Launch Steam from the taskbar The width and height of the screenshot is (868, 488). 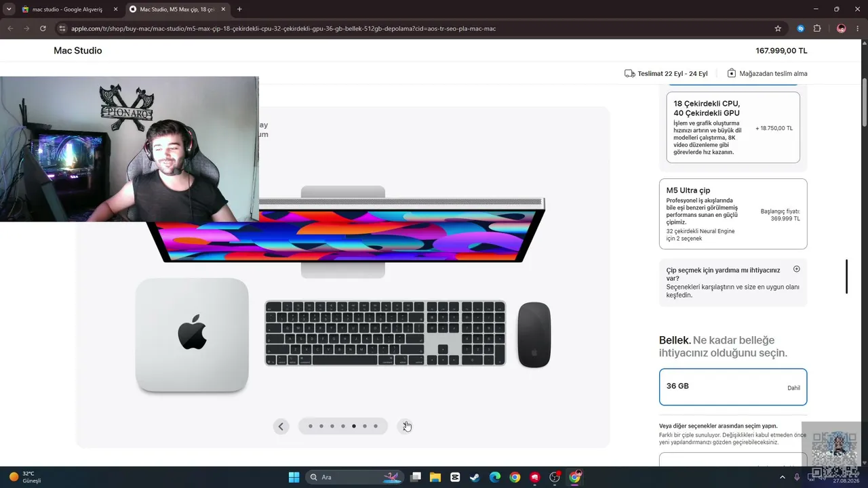[x=475, y=477]
